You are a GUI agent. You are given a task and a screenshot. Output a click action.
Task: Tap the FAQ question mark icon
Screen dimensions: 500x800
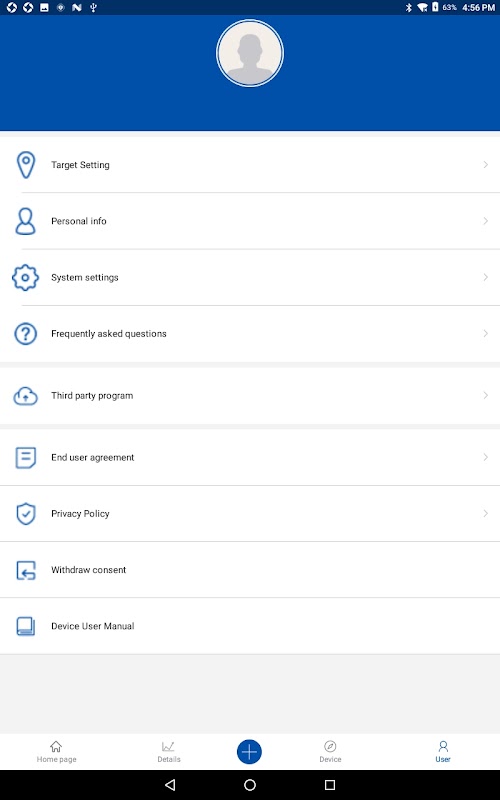point(26,334)
